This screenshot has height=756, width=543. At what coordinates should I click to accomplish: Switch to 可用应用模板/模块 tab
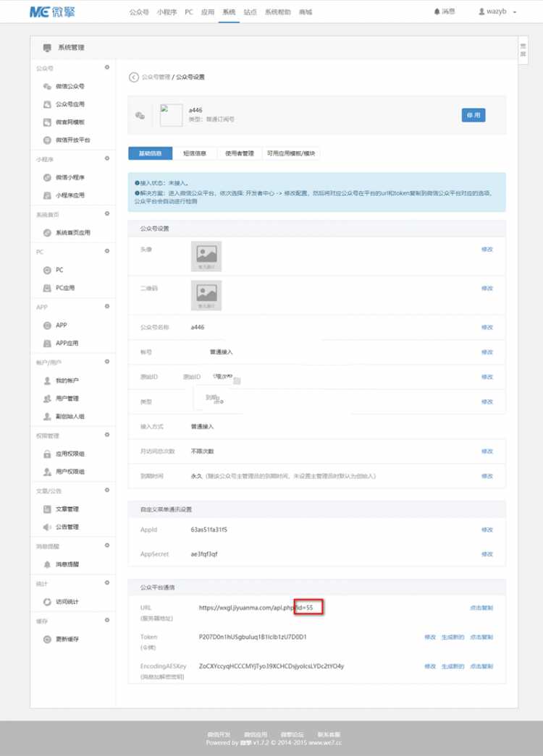pyautogui.click(x=291, y=153)
